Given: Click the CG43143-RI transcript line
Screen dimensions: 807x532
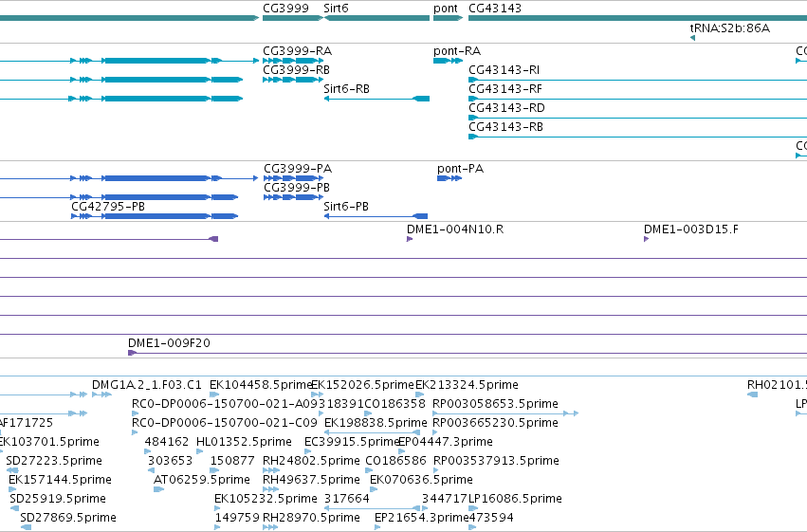Looking at the screenshot, I should click(x=637, y=80).
